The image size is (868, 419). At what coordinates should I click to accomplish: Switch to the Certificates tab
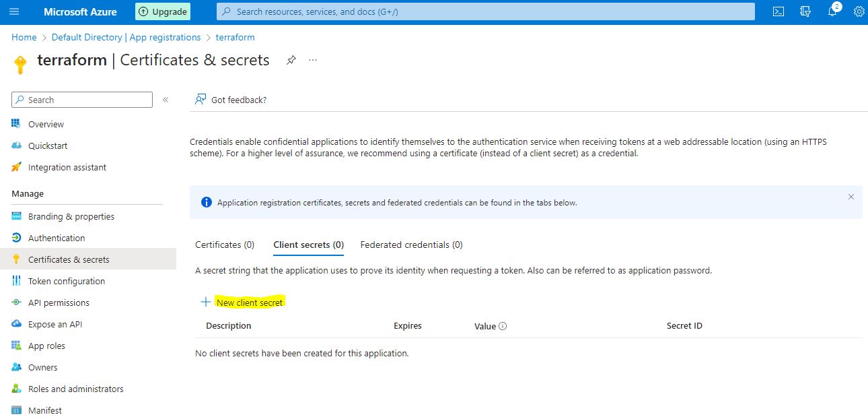pyautogui.click(x=225, y=245)
